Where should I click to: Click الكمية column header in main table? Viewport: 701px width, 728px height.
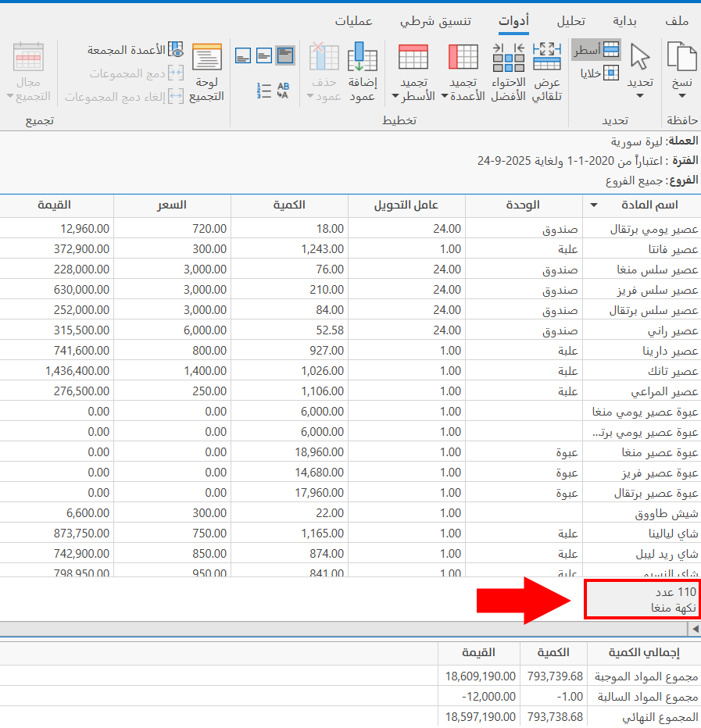pyautogui.click(x=288, y=205)
